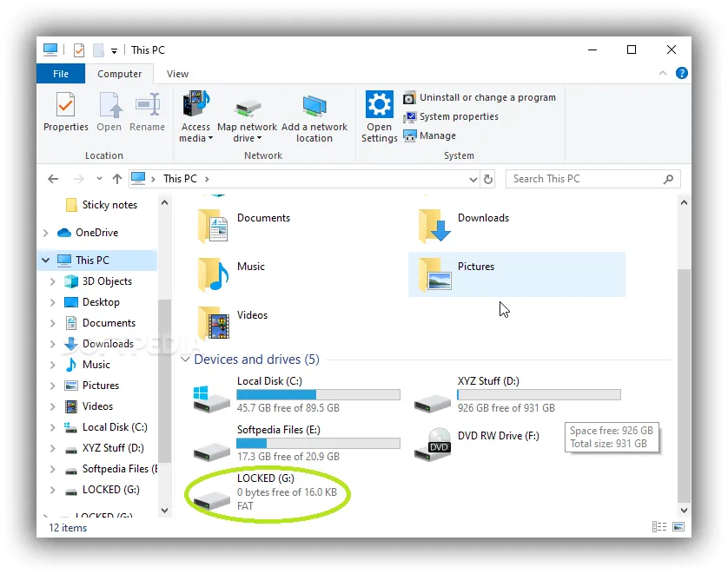
Task: Click the Search This PC field
Action: pos(592,179)
